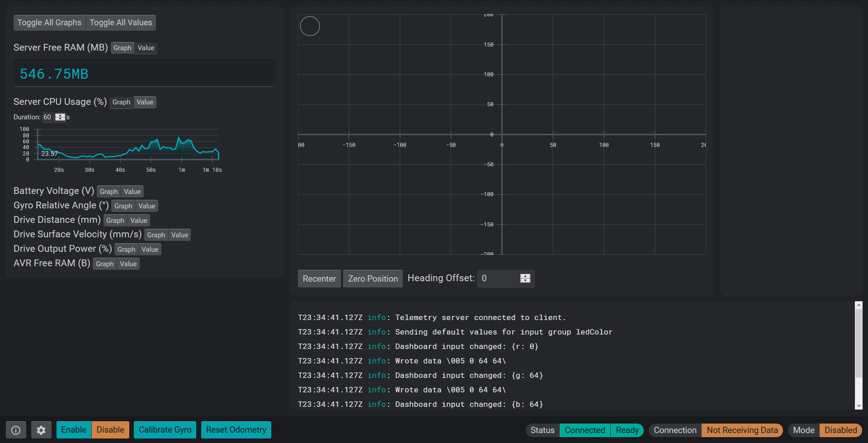This screenshot has width=868, height=443.
Task: Toggle Graph for Drive Surface Velocity
Action: click(x=156, y=235)
